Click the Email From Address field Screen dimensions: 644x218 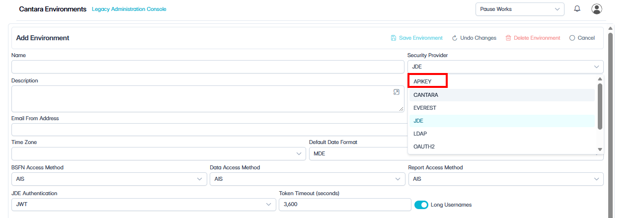[x=209, y=130]
